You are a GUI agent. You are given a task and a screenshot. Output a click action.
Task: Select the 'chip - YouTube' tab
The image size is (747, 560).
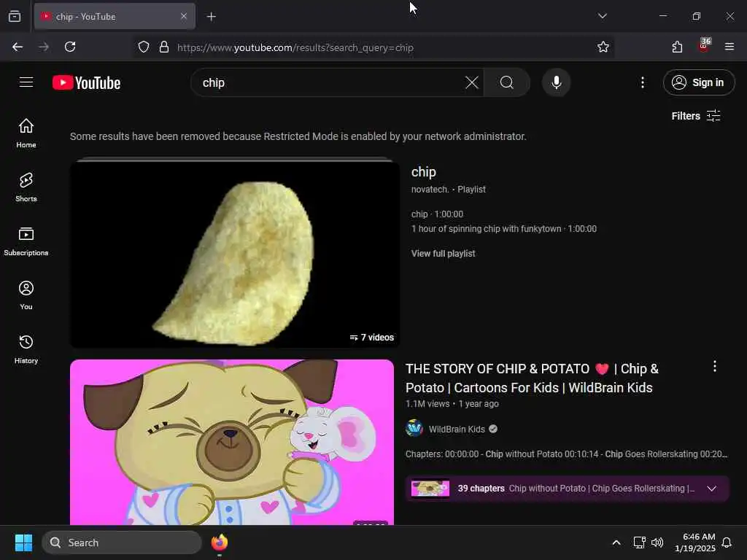[x=115, y=16]
